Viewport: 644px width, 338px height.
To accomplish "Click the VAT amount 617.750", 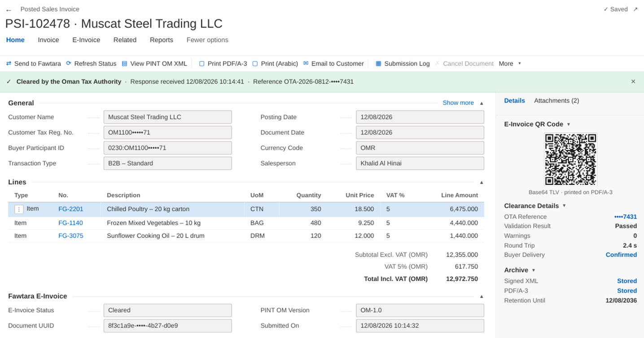I will tap(466, 267).
